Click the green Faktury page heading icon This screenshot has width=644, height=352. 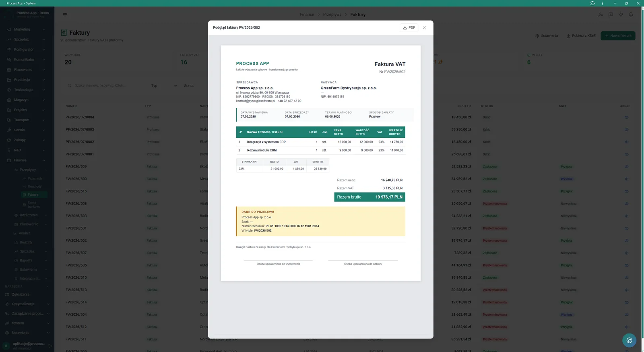coord(64,33)
